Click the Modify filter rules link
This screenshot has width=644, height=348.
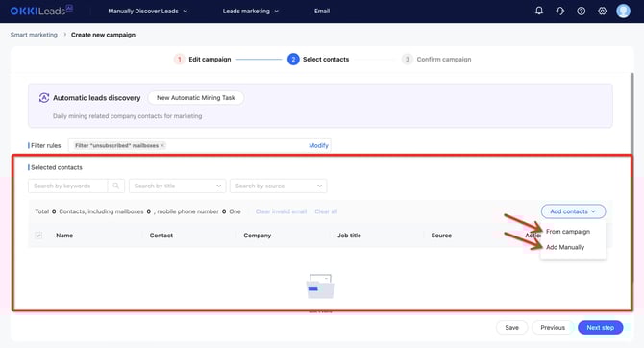(318, 145)
